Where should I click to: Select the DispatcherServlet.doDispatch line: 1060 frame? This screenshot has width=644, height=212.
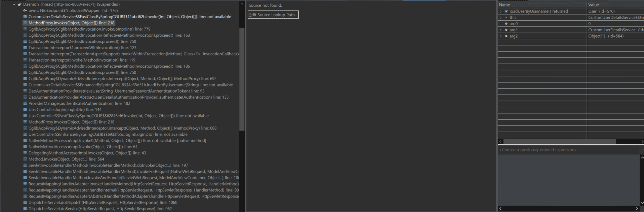[x=103, y=203]
